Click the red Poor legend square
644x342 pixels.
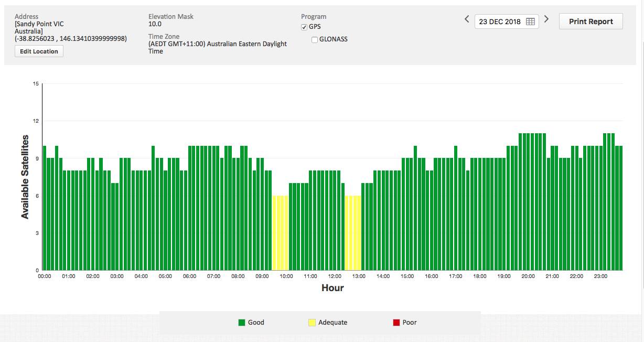coord(396,323)
